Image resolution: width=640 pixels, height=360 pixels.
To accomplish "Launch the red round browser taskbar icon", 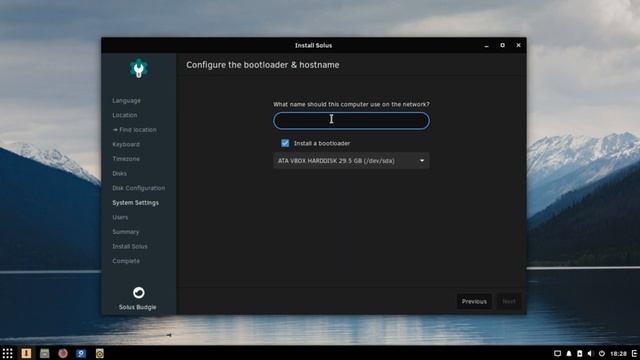I will [x=63, y=353].
